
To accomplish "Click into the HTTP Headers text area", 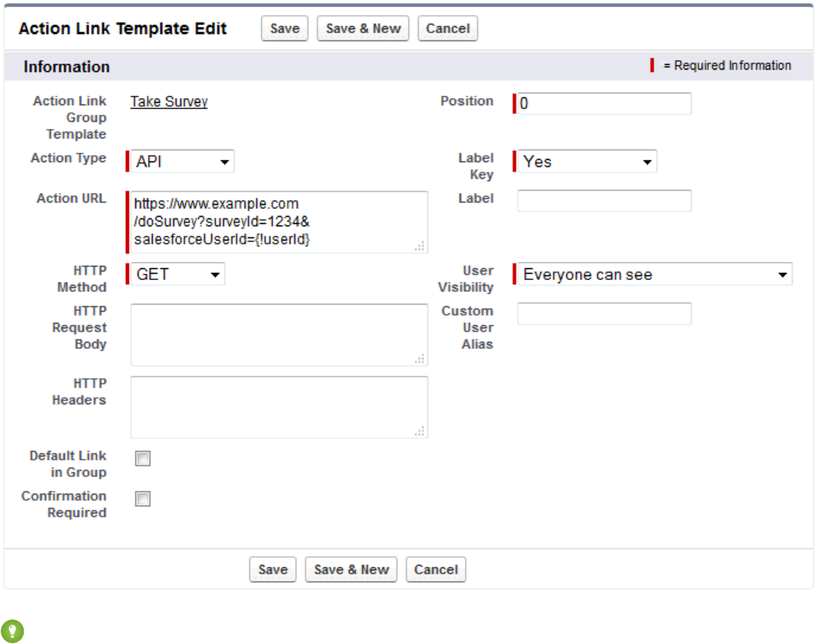I will (278, 407).
